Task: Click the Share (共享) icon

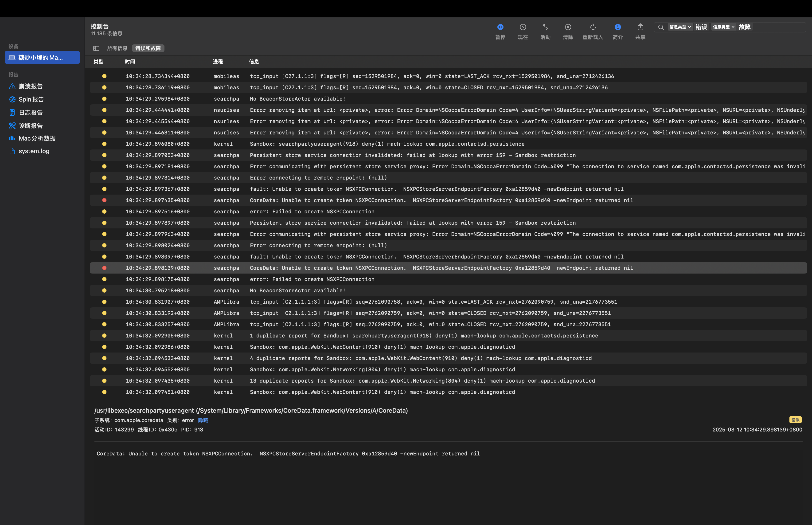Action: coord(640,27)
